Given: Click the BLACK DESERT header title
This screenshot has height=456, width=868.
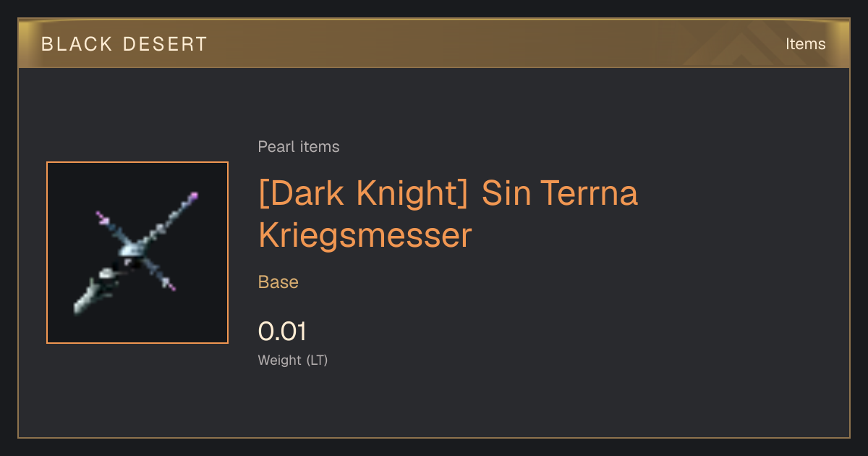Looking at the screenshot, I should pyautogui.click(x=124, y=44).
